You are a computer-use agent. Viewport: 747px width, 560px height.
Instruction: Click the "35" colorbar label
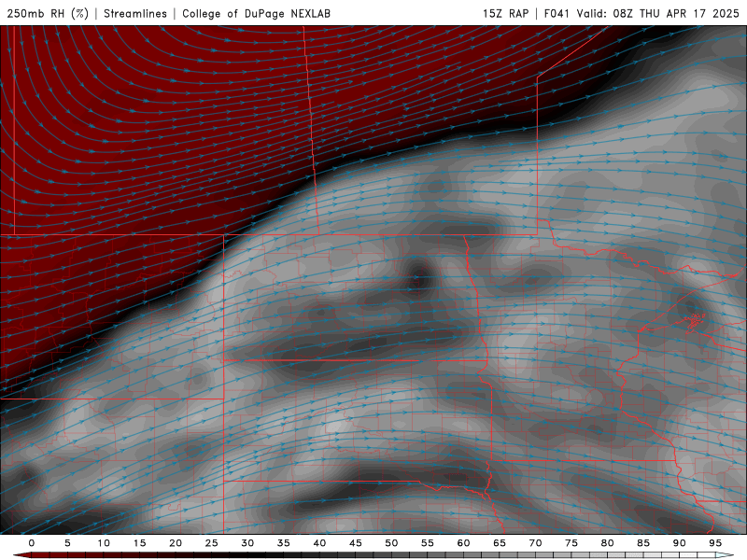coord(284,543)
